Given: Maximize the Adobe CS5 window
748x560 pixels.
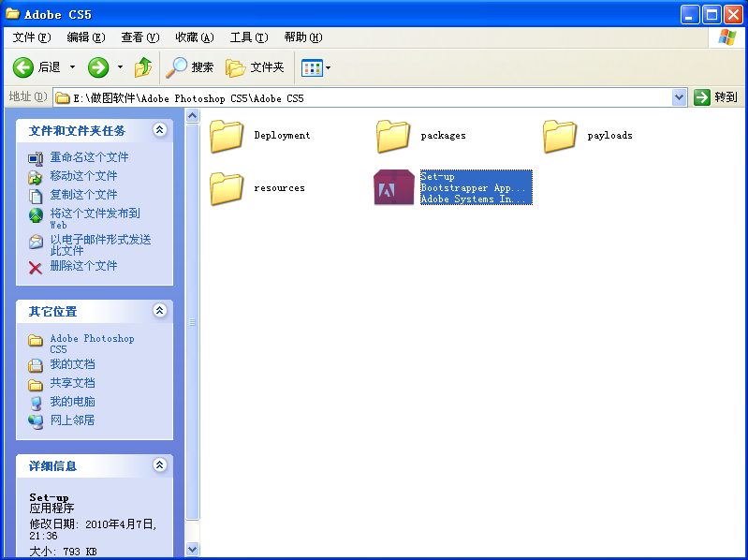Looking at the screenshot, I should [x=711, y=15].
